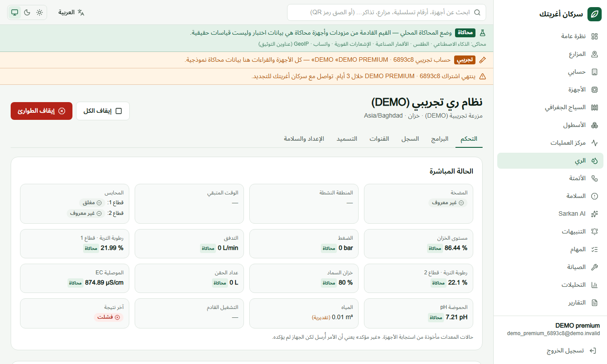This screenshot has height=364, width=607.
Task: Switch to light theme sun toggle
Action: pyautogui.click(x=40, y=12)
